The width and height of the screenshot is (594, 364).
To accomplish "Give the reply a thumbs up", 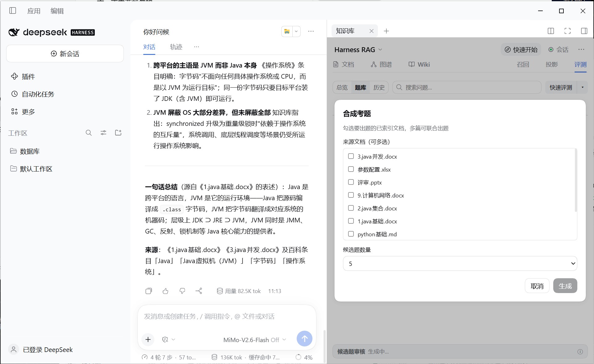I will pyautogui.click(x=165, y=291).
